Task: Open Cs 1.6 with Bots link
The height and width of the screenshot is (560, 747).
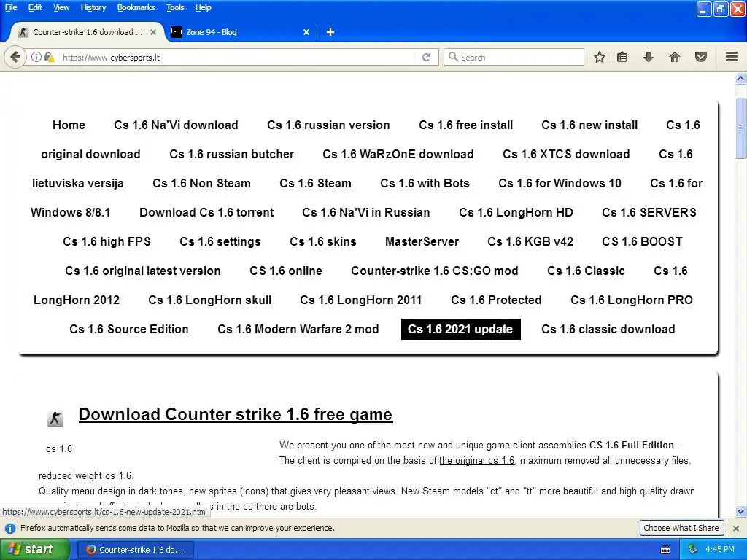Action: click(x=425, y=183)
